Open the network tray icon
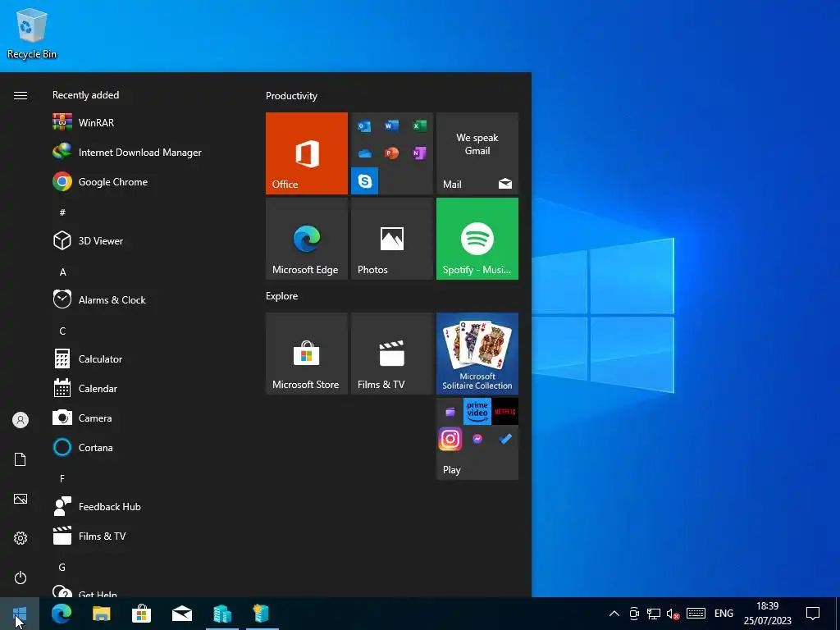840x630 pixels. coord(654,614)
